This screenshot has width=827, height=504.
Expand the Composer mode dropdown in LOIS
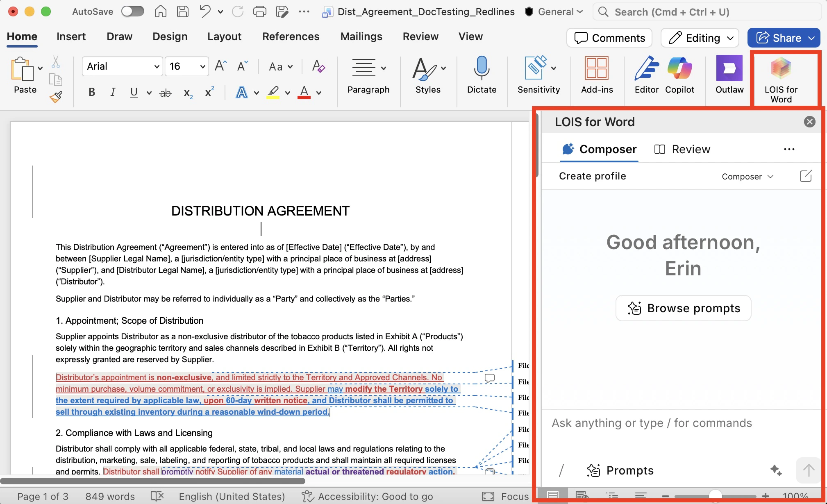[x=748, y=177]
